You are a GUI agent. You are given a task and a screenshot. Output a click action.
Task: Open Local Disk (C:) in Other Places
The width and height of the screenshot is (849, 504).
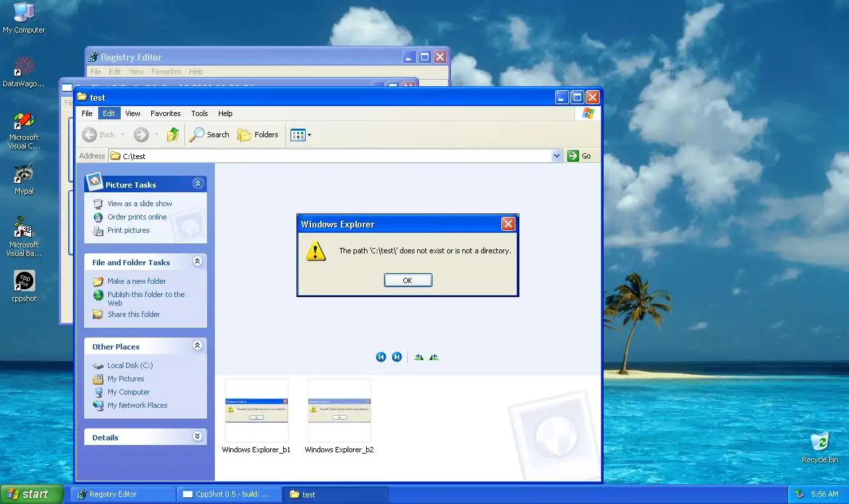tap(129, 365)
